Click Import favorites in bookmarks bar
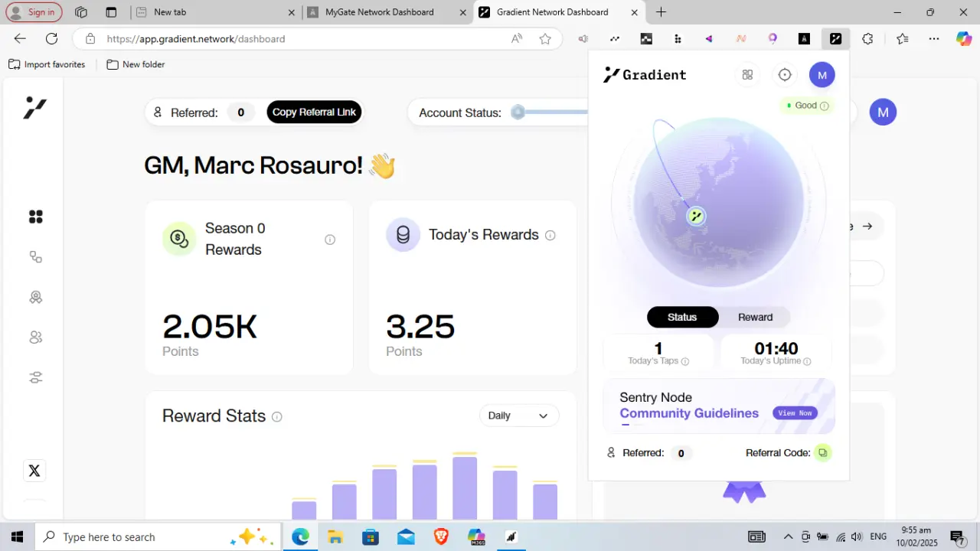The width and height of the screenshot is (980, 551). click(47, 64)
